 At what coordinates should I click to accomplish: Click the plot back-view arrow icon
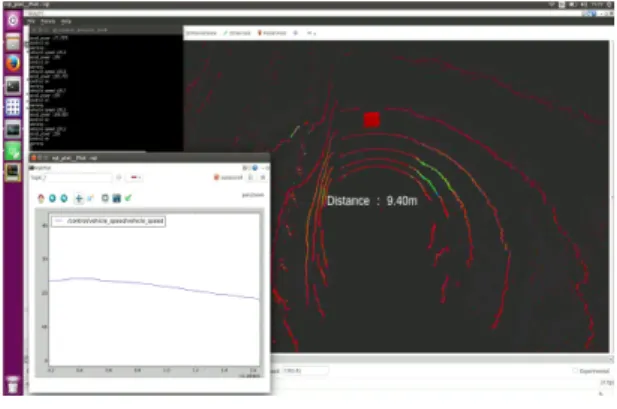coord(52,198)
